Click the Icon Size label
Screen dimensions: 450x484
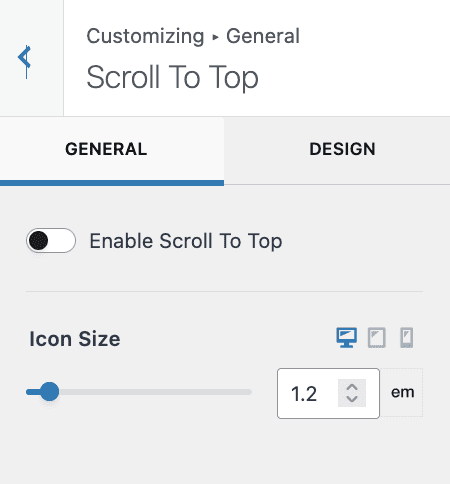[75, 339]
